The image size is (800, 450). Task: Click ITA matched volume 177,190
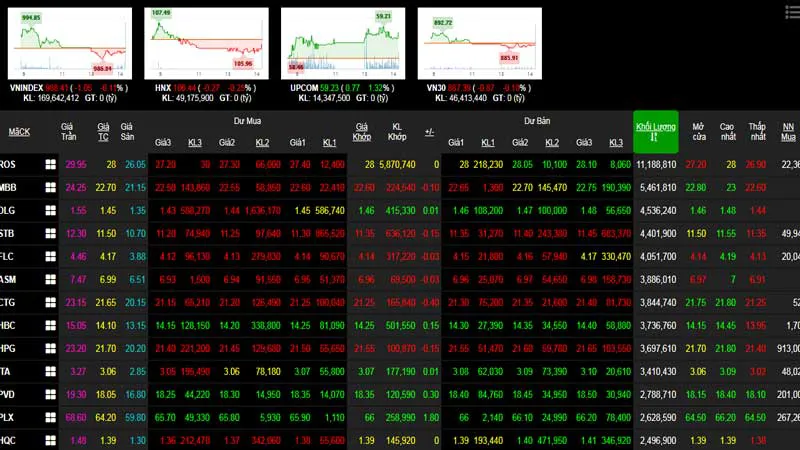[401, 371]
